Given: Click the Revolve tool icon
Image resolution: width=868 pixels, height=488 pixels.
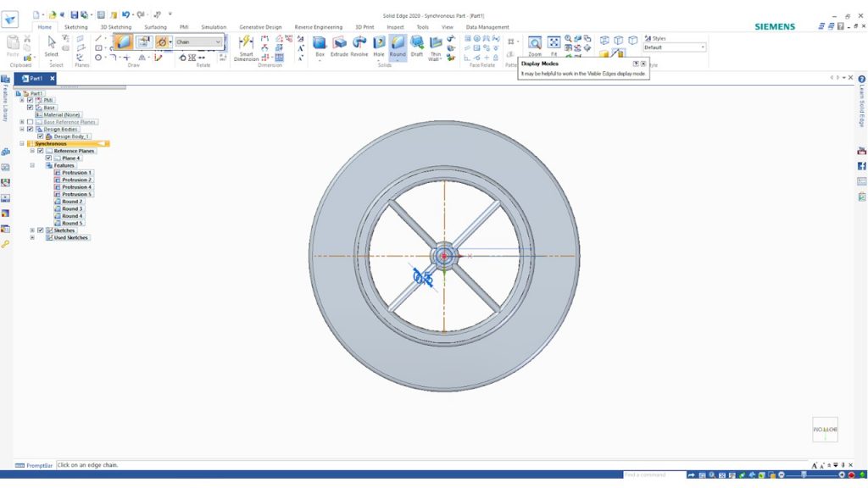Looking at the screenshot, I should pyautogui.click(x=359, y=44).
